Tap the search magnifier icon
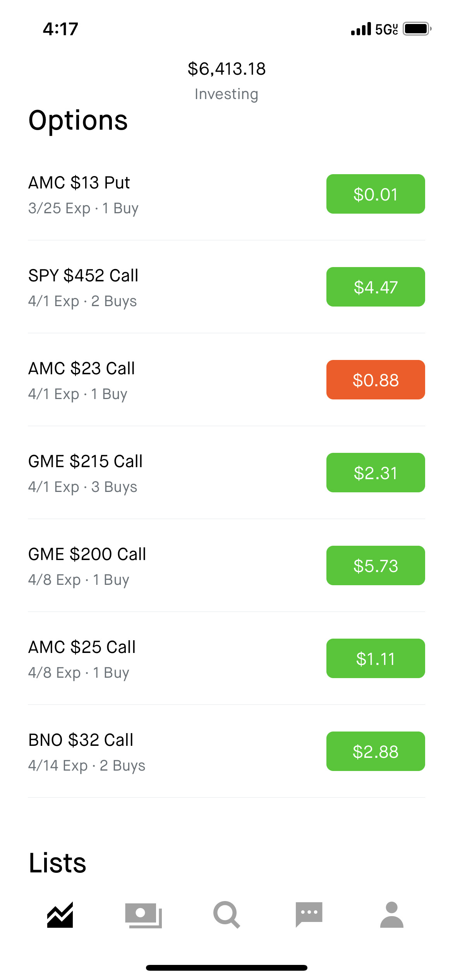Screen dimensions: 453x980 coord(226,915)
